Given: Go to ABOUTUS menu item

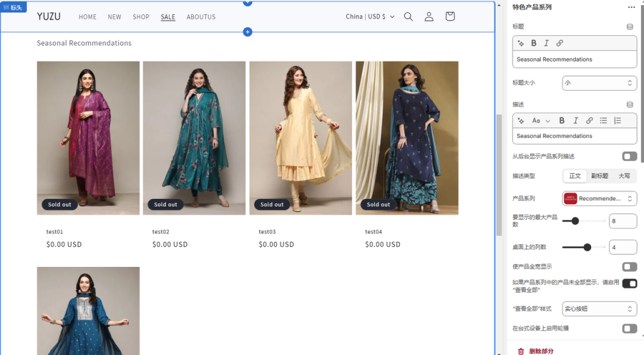Looking at the screenshot, I should tap(201, 17).
